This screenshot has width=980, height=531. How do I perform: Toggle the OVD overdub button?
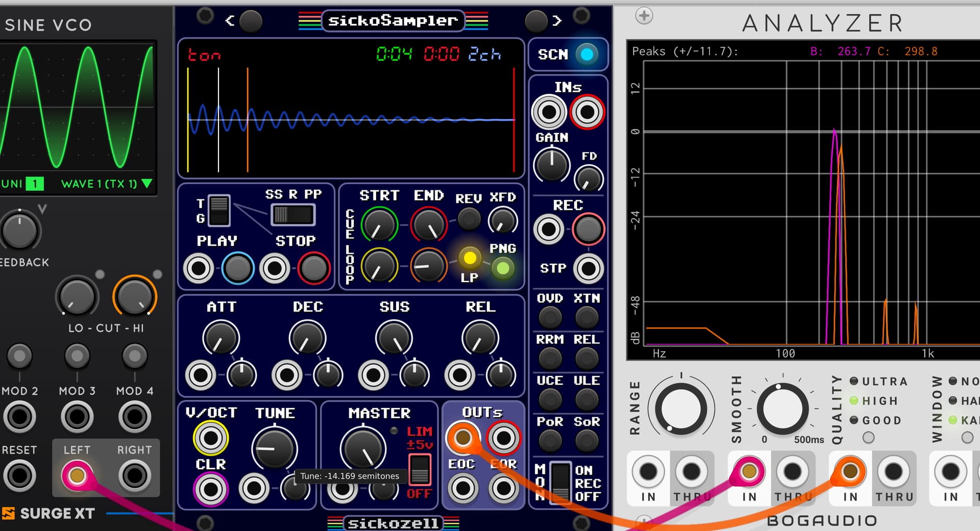[550, 317]
